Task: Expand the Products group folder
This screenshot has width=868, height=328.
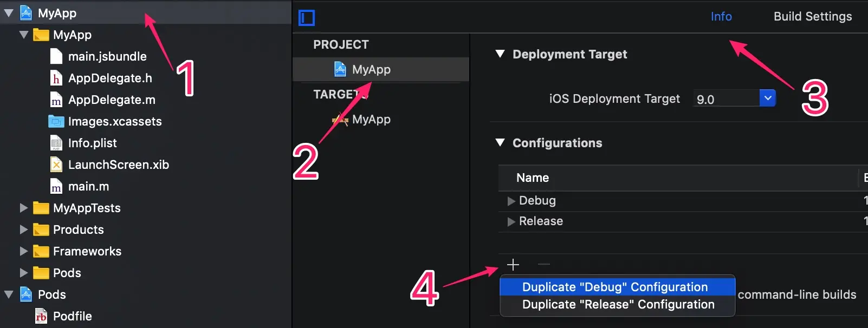Action: click(23, 229)
